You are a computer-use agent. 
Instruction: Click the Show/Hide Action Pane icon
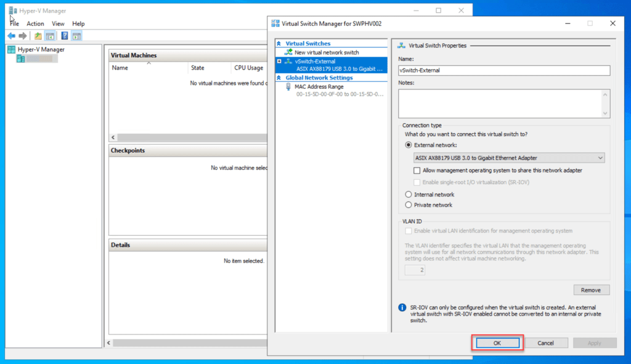pyautogui.click(x=76, y=36)
